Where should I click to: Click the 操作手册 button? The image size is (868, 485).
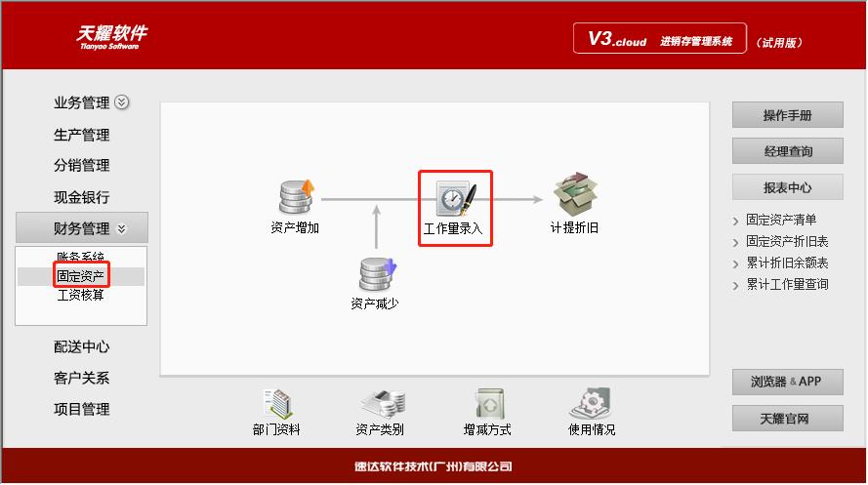coord(787,115)
